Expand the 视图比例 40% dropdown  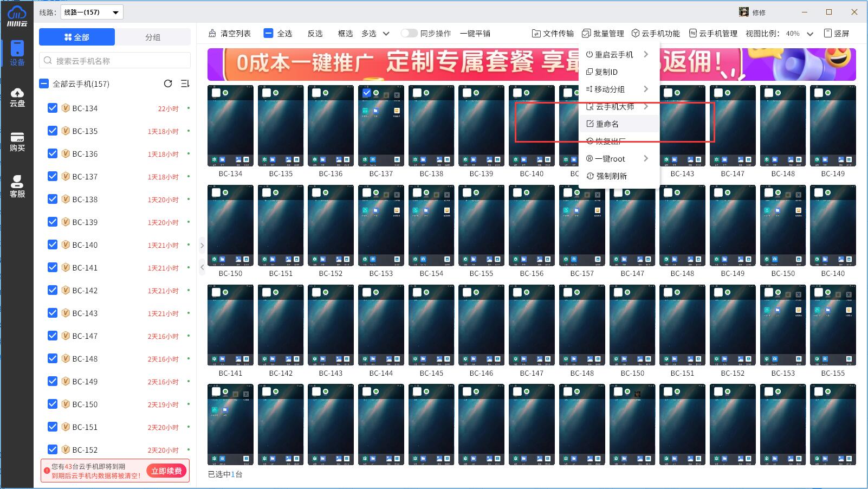coord(809,34)
